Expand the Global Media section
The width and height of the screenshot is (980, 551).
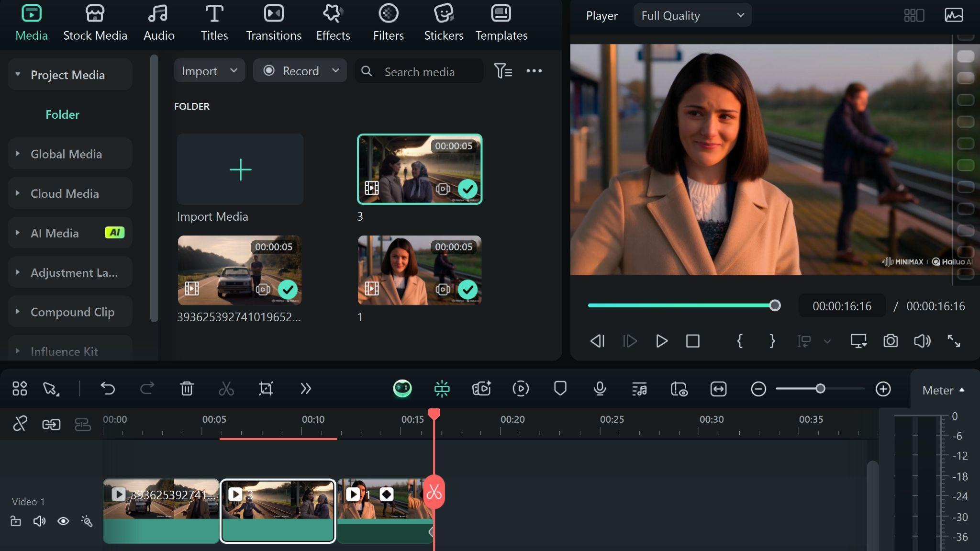click(18, 154)
